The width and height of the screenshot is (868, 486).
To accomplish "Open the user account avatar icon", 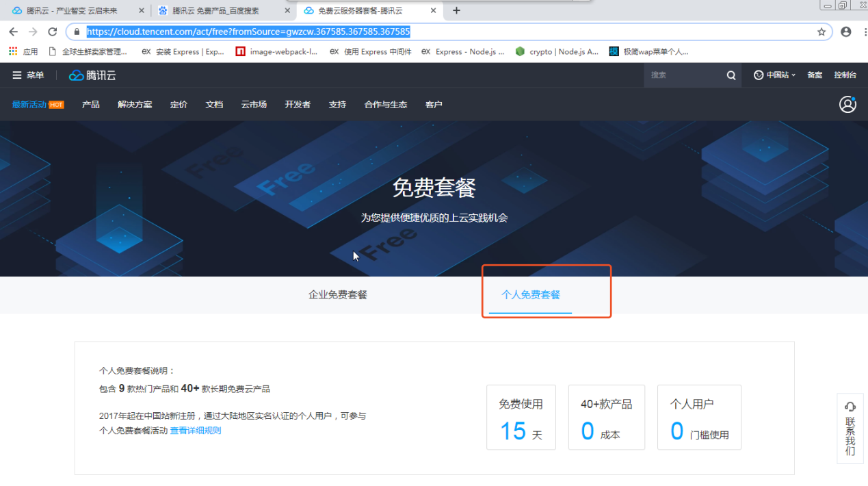I will point(847,104).
